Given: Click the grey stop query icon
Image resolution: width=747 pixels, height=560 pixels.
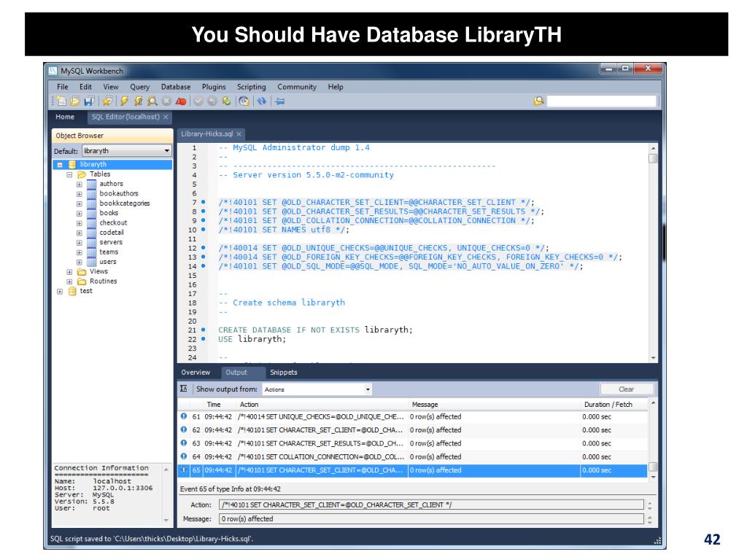Looking at the screenshot, I should pyautogui.click(x=166, y=101).
